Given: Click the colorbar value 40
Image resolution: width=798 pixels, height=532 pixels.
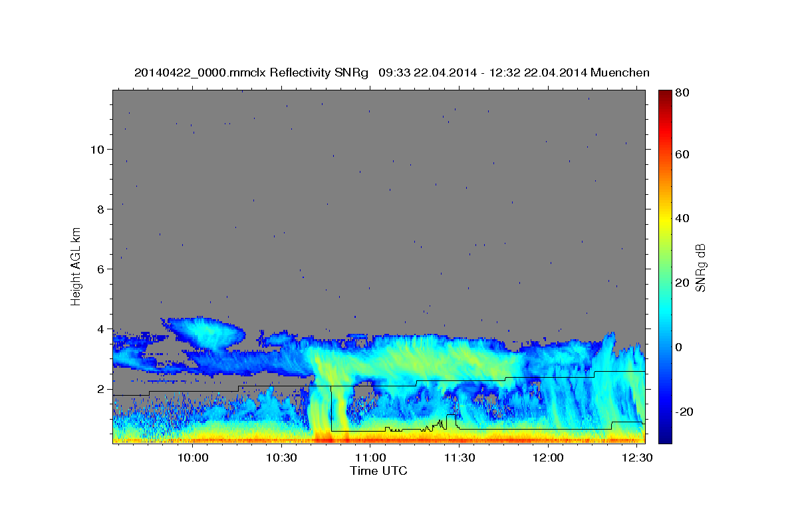Looking at the screenshot, I should pyautogui.click(x=682, y=218).
